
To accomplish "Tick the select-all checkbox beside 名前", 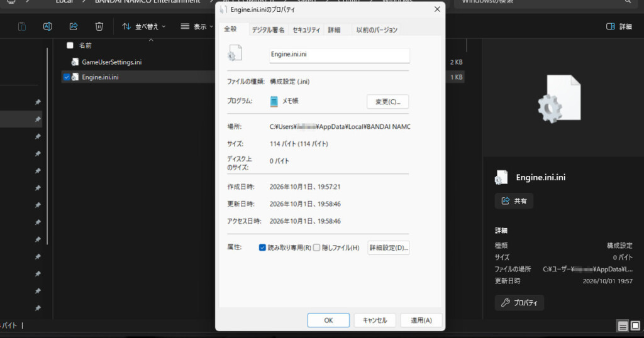I will (x=70, y=45).
